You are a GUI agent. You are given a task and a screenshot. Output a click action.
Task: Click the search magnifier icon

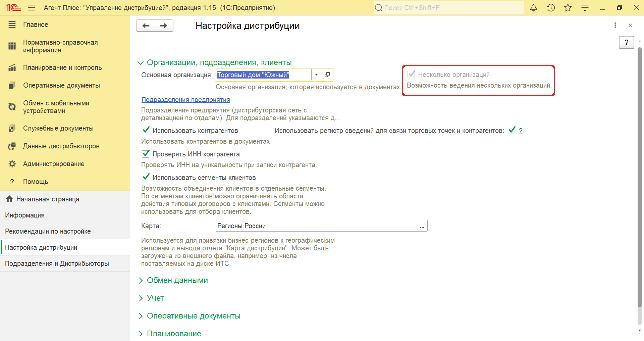pos(379,8)
